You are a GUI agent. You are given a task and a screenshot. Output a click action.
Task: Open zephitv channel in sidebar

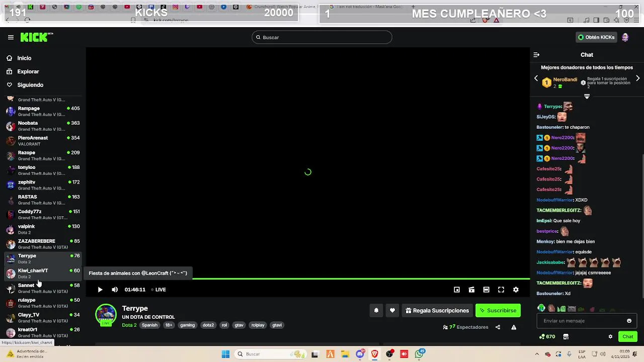[43, 185]
